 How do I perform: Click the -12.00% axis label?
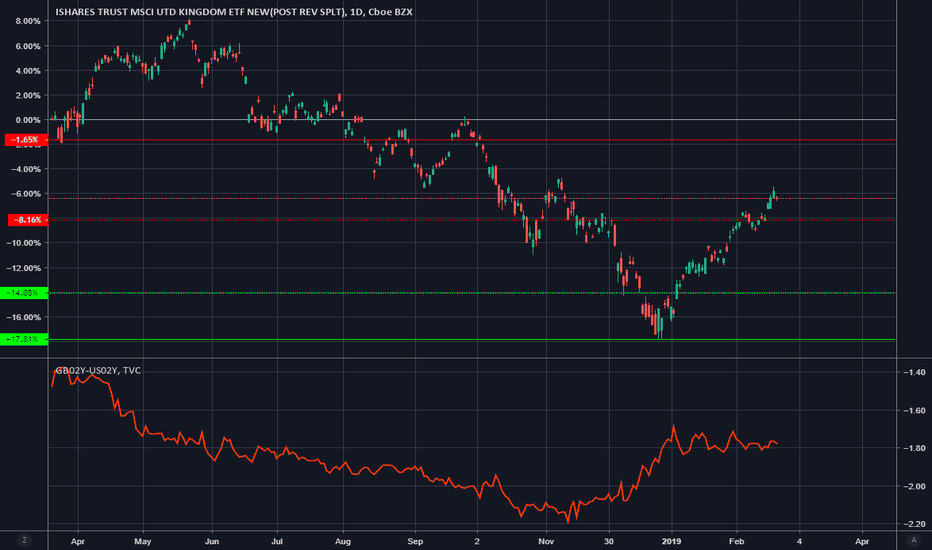pos(24,268)
